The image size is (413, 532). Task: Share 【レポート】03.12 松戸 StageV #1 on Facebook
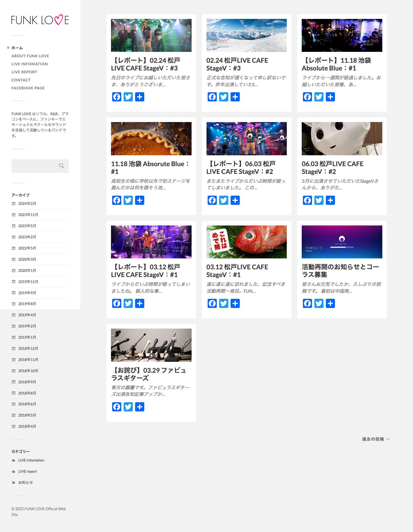point(117,303)
